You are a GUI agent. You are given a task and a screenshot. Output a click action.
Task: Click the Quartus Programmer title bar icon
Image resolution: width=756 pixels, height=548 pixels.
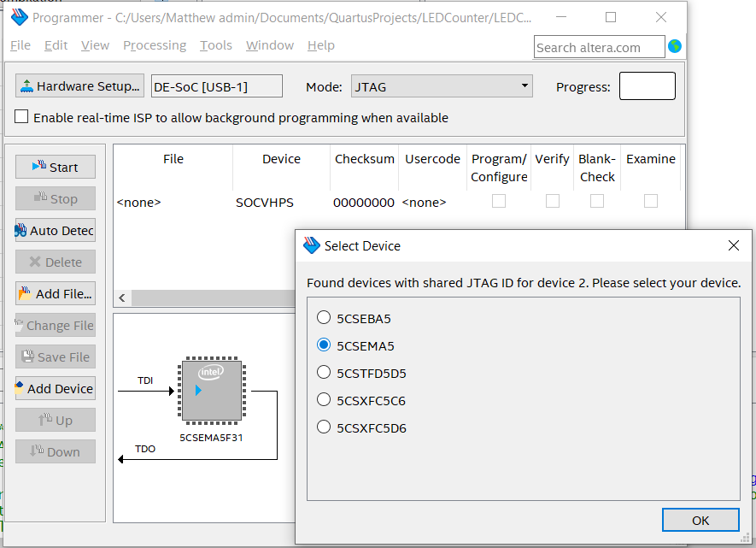[x=20, y=17]
